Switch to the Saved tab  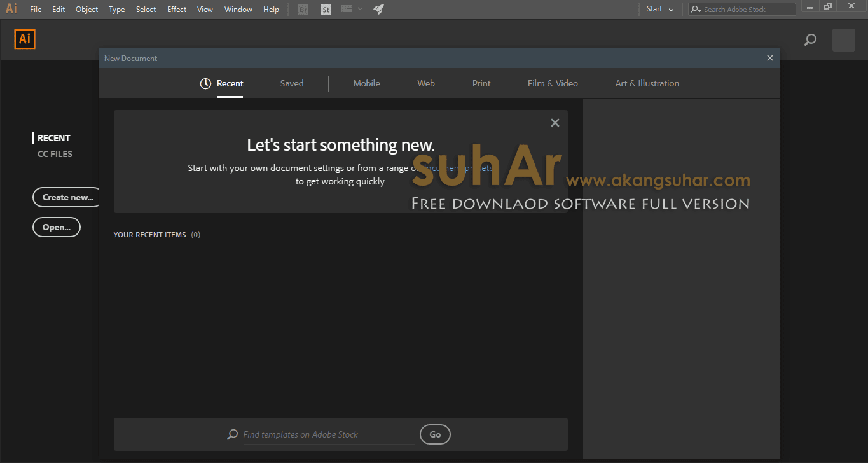(x=292, y=83)
